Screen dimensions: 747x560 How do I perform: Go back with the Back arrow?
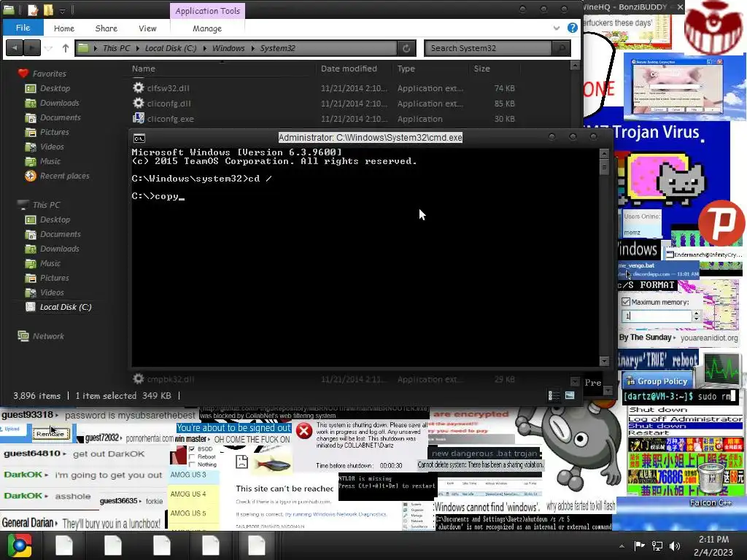[x=15, y=47]
